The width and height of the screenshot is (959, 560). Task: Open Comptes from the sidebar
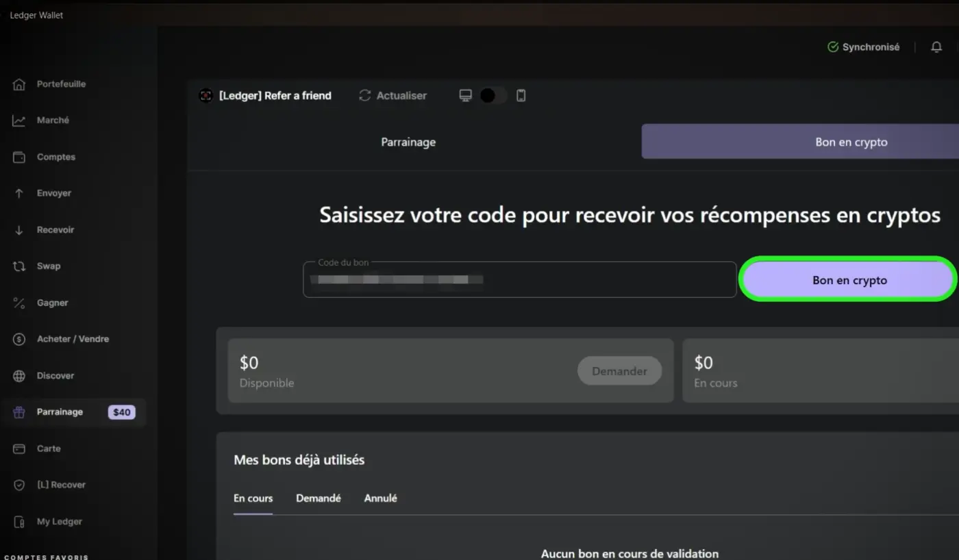click(55, 156)
